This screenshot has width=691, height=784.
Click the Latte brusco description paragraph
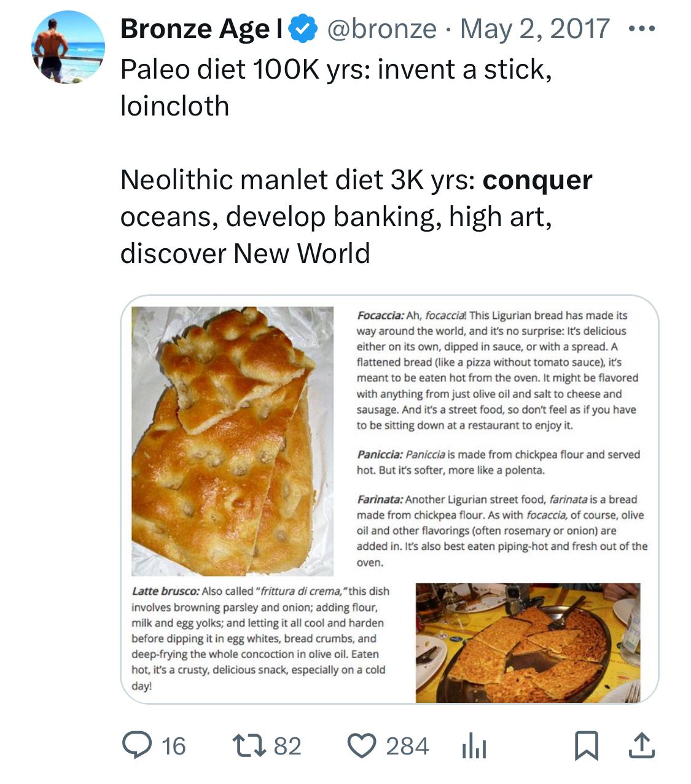pyautogui.click(x=260, y=638)
